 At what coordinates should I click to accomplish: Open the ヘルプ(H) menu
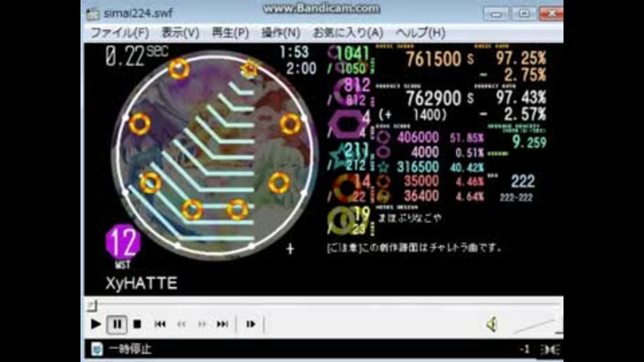[x=420, y=33]
